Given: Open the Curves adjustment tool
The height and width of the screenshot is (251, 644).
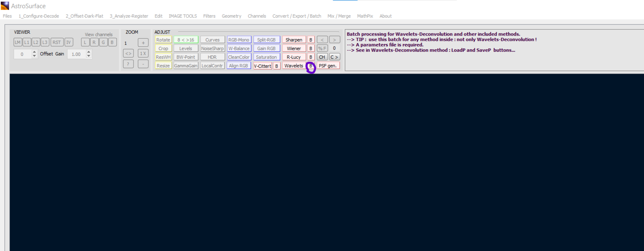Looking at the screenshot, I should 213,39.
